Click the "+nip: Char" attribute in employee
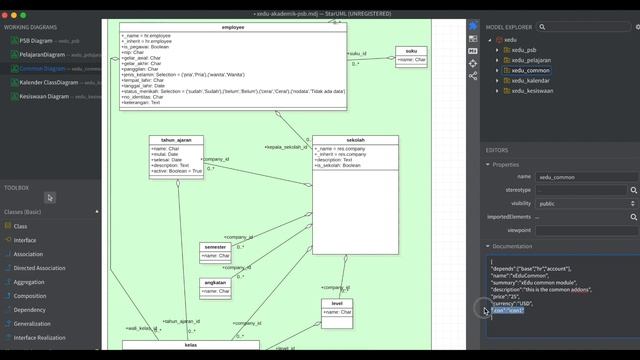640x360 pixels. pyautogui.click(x=133, y=52)
